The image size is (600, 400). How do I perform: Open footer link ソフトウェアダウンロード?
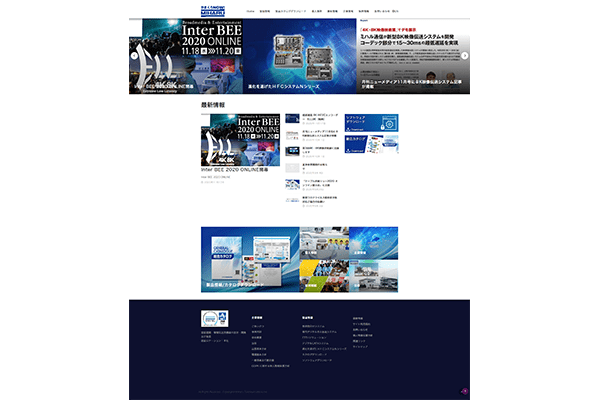[x=317, y=360]
